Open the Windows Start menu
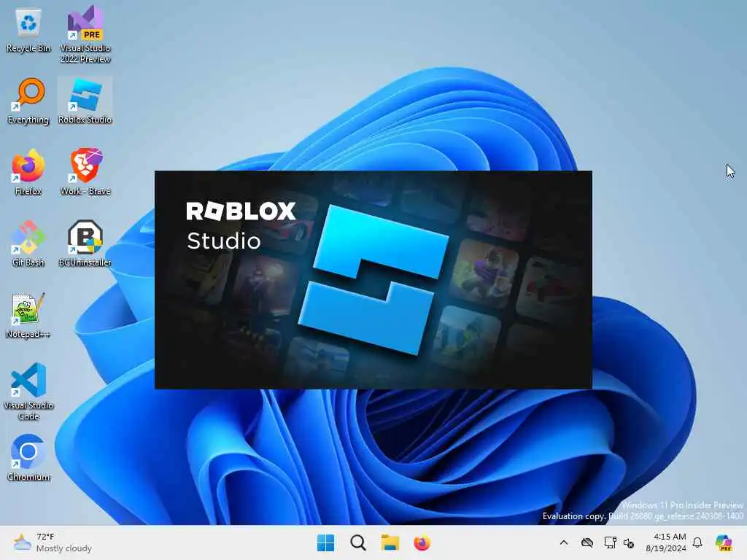The width and height of the screenshot is (747, 560). pyautogui.click(x=326, y=542)
